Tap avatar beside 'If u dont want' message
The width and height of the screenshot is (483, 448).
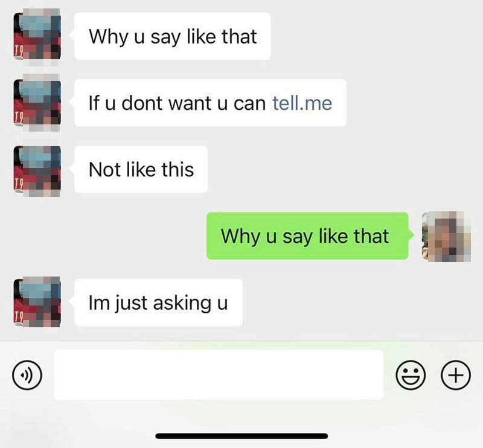37,103
